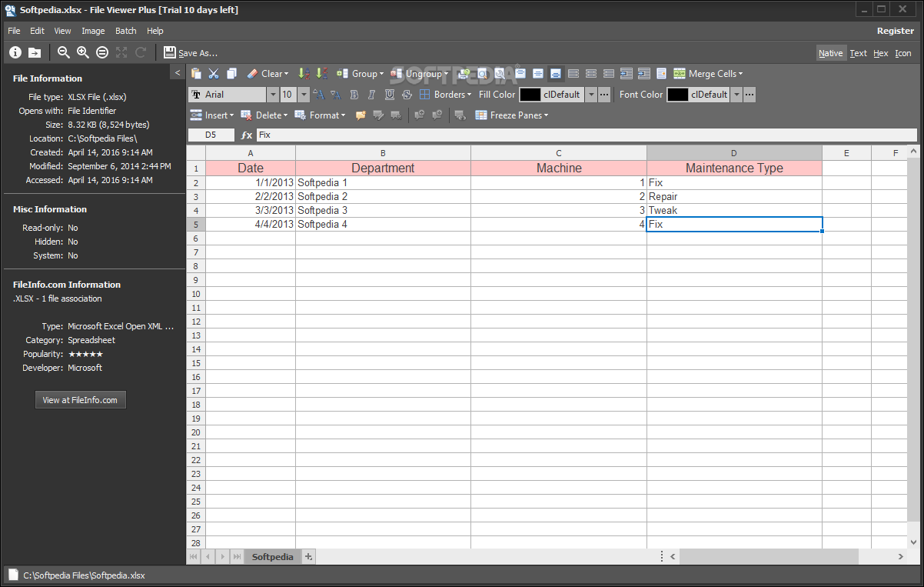This screenshot has width=924, height=587.
Task: Open the font size dropdown arrow
Action: (x=304, y=95)
